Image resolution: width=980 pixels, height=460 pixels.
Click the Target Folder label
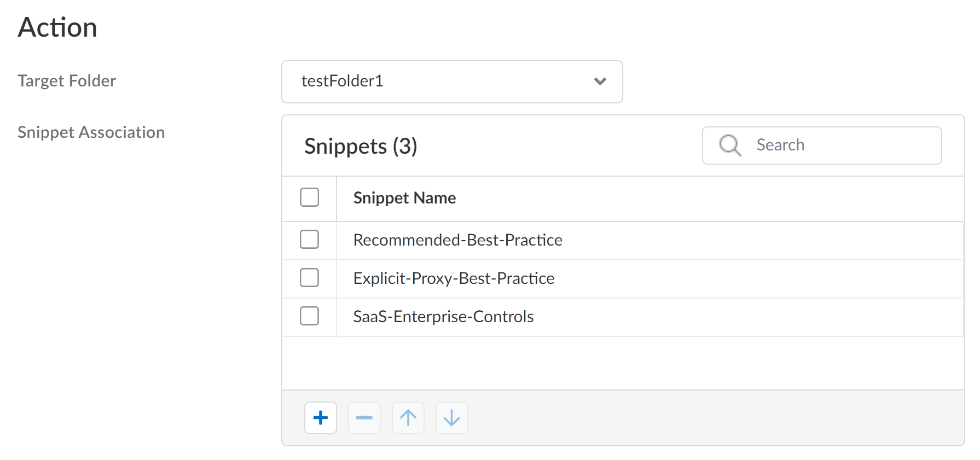[67, 81]
